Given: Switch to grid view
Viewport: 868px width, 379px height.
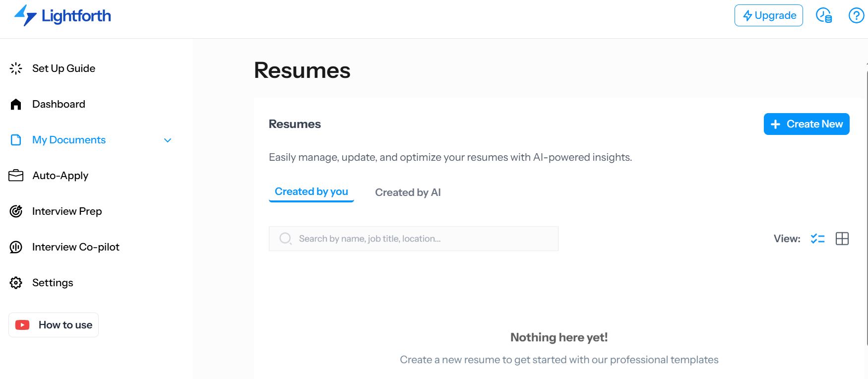Looking at the screenshot, I should click(842, 239).
